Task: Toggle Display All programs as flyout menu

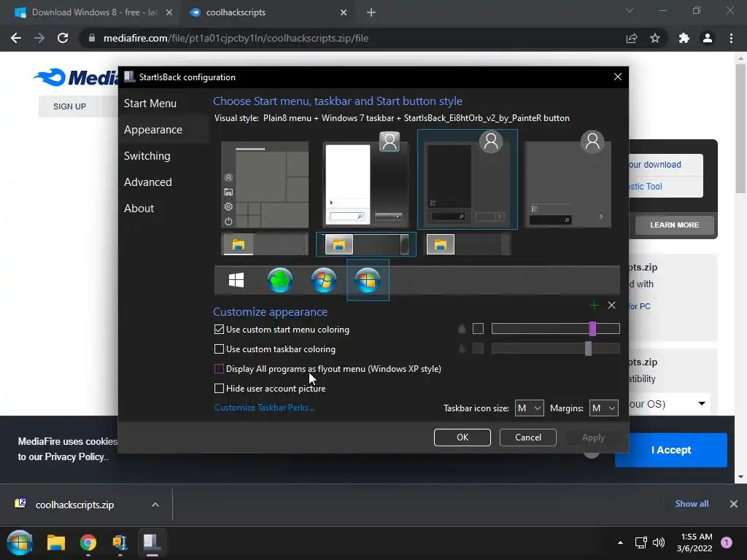Action: 219,368
